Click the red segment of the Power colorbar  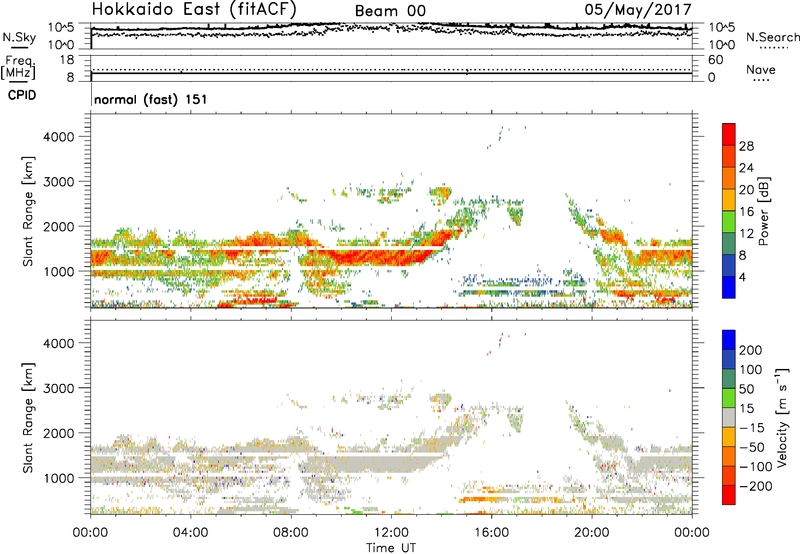pyautogui.click(x=729, y=134)
